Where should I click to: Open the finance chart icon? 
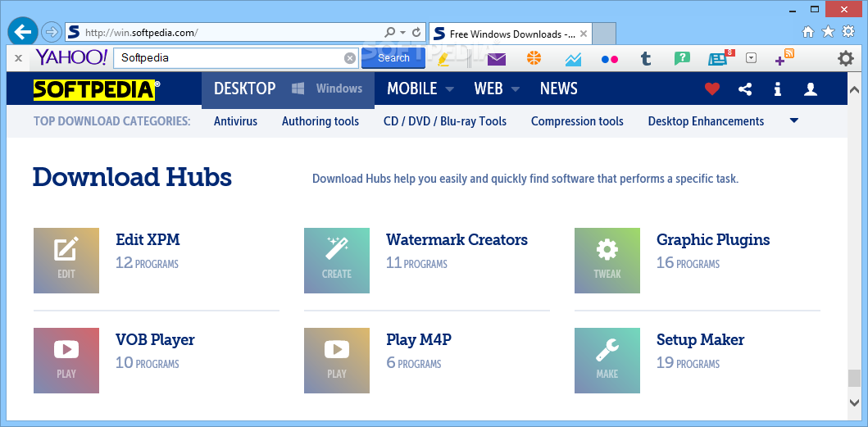click(573, 59)
